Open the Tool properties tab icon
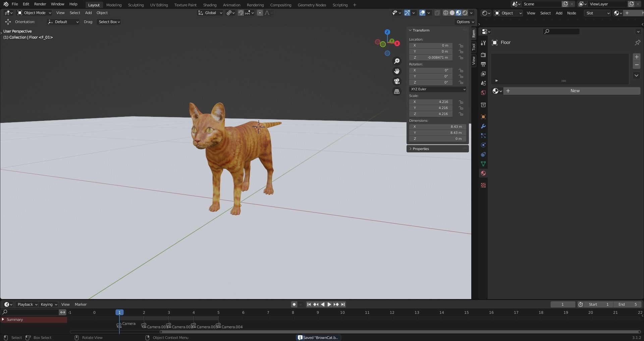The width and height of the screenshot is (644, 341). point(483,43)
